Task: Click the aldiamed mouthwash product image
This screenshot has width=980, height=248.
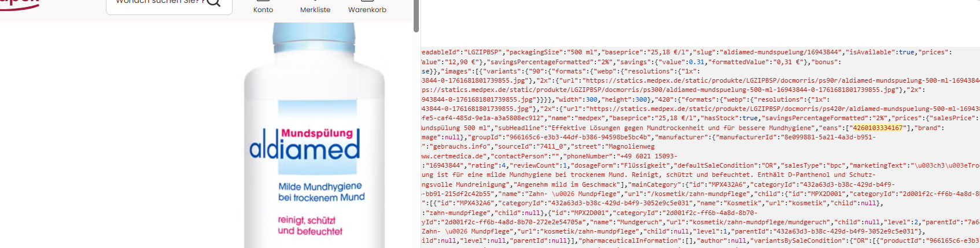Action: (314, 135)
